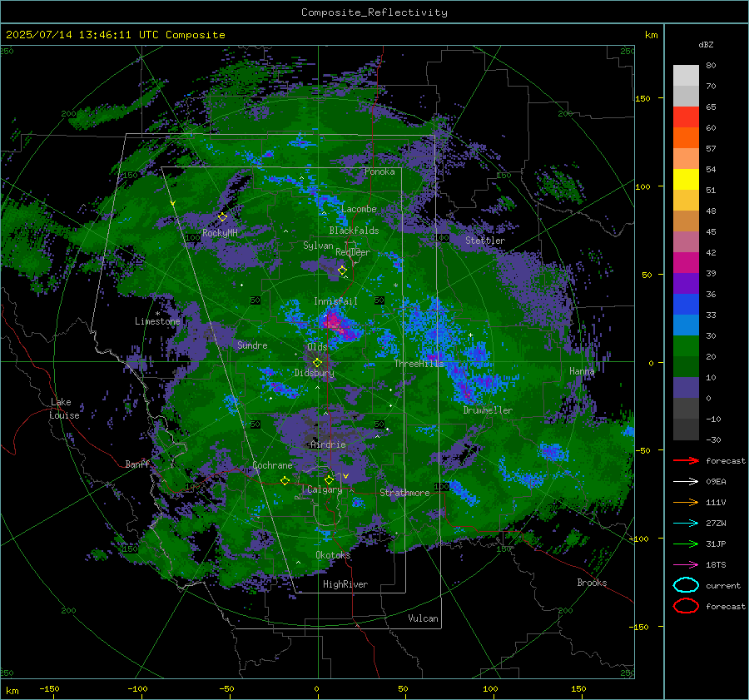Screen dimensions: 749x700
Task: Click the orange 111V arrow icon
Action: [x=686, y=502]
